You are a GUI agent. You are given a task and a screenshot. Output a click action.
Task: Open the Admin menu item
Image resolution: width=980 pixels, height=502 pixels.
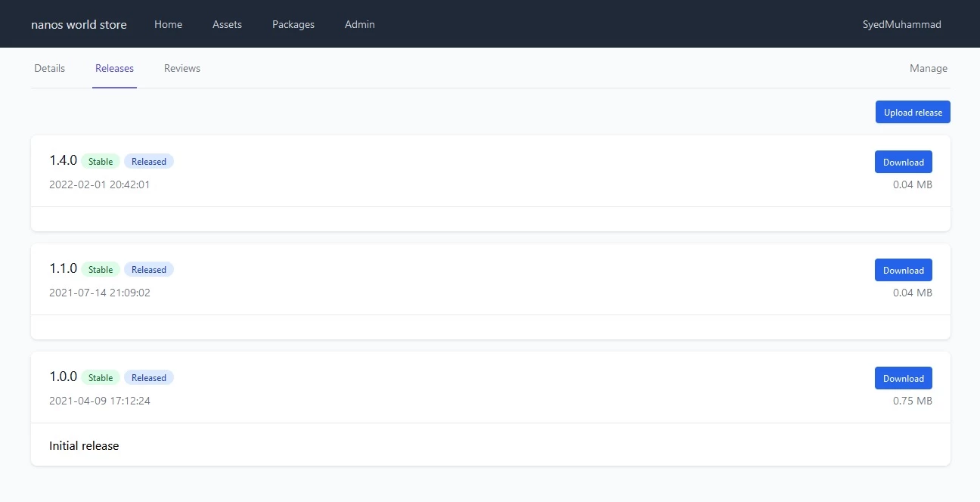click(x=360, y=24)
